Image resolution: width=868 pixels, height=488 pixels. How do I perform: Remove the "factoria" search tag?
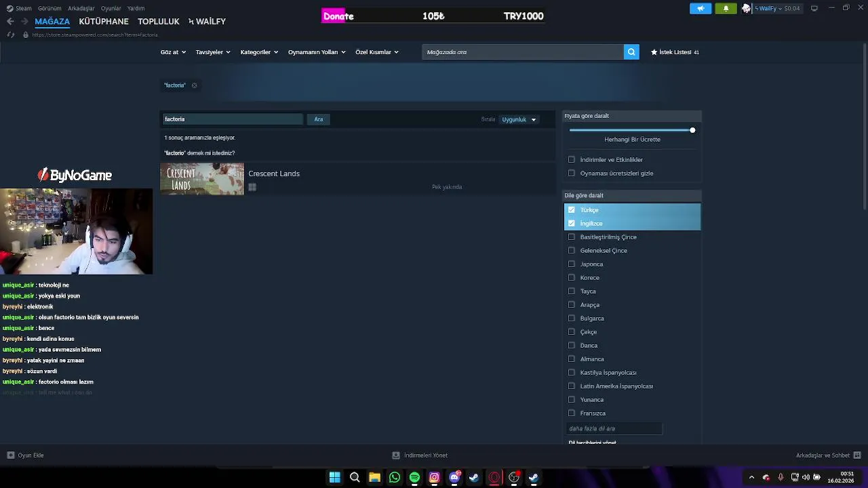pyautogui.click(x=194, y=85)
